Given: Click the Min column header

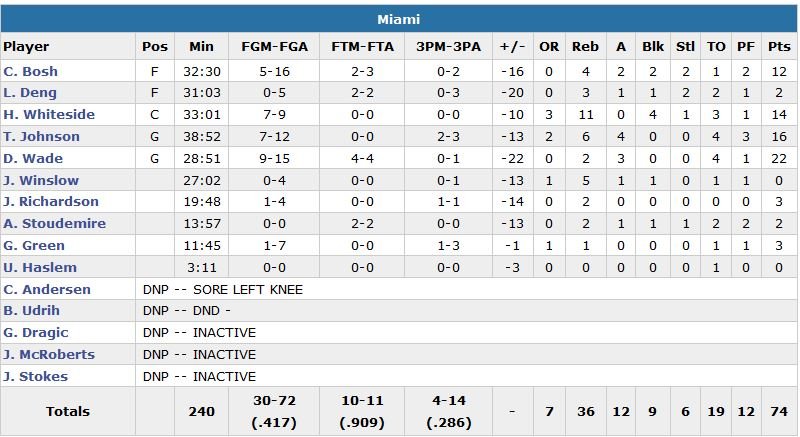Looking at the screenshot, I should [x=201, y=46].
